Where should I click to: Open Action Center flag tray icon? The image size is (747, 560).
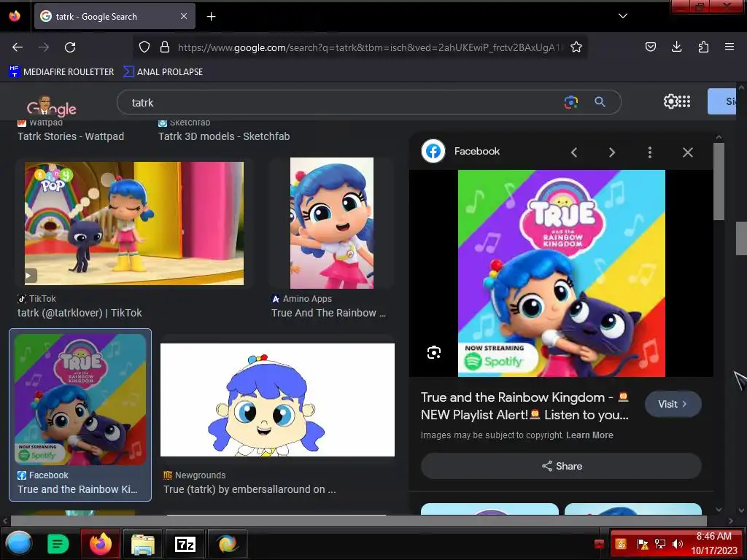(x=643, y=544)
